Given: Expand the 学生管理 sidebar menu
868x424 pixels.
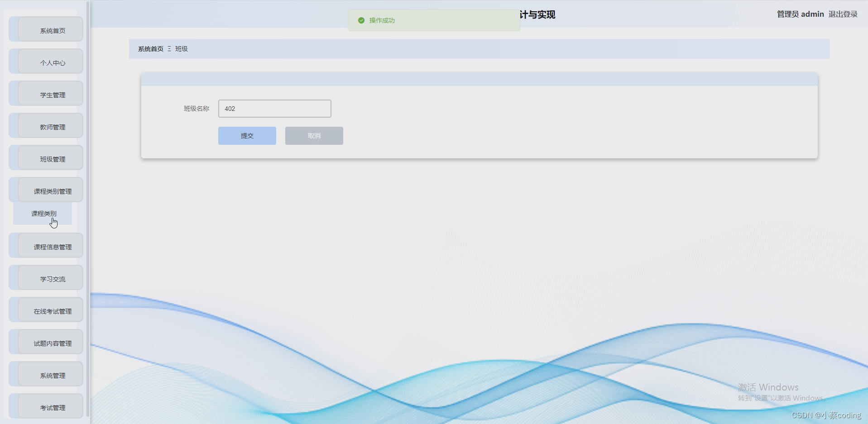Looking at the screenshot, I should pyautogui.click(x=46, y=94).
